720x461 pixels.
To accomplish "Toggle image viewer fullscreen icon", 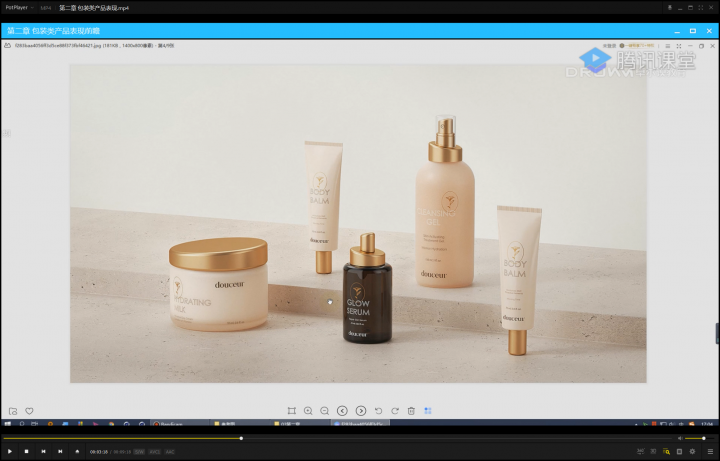I will (679, 46).
